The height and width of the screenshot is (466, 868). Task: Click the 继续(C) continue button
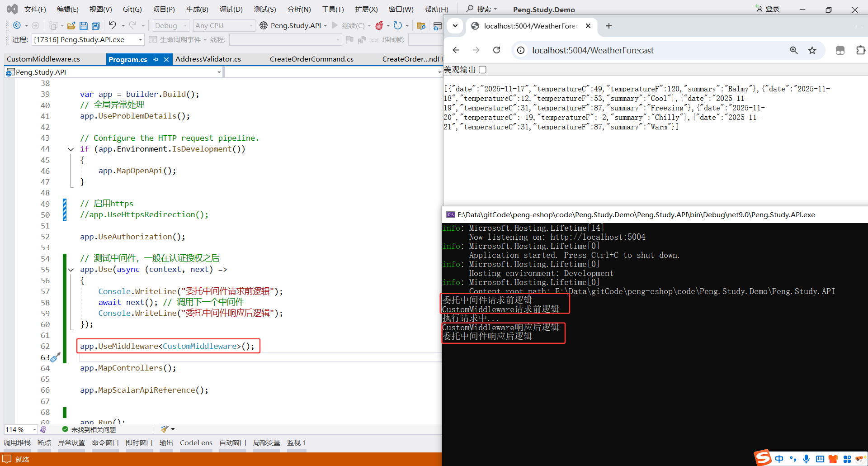click(349, 26)
